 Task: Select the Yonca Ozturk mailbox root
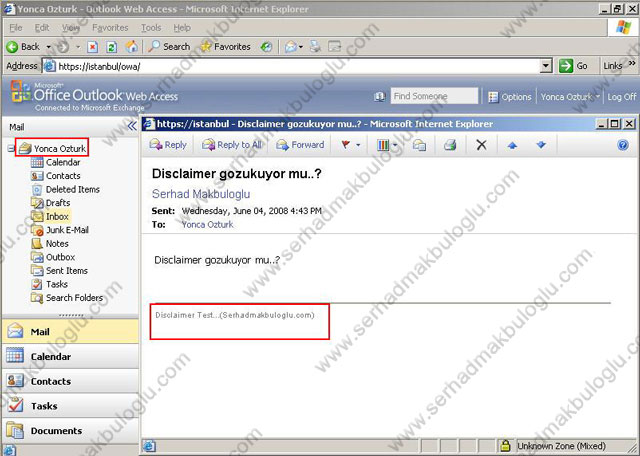[53, 148]
